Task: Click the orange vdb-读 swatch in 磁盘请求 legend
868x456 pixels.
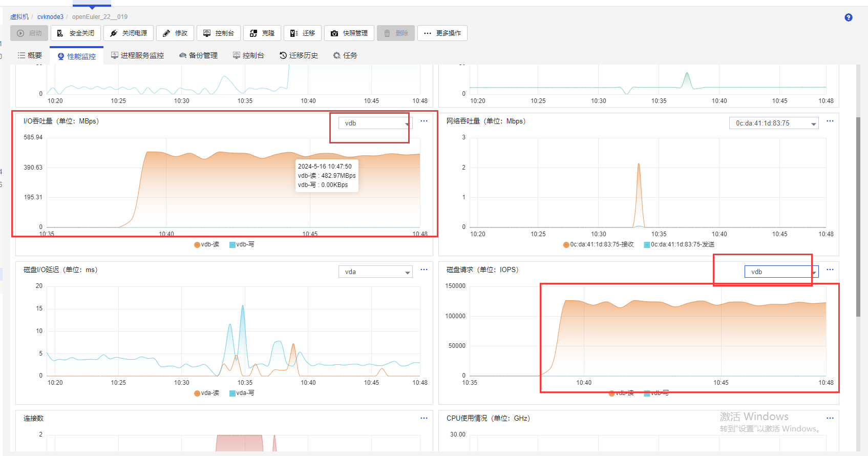Action: pos(612,393)
